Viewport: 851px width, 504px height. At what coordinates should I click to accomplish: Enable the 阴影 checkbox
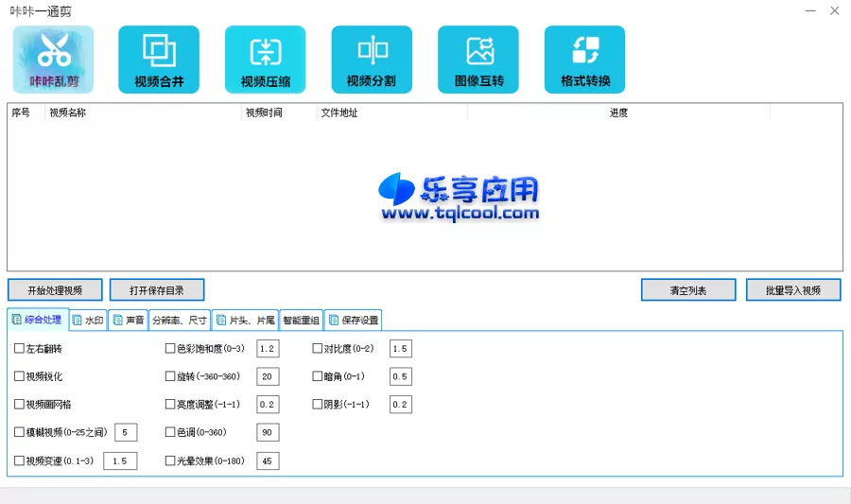pos(318,404)
